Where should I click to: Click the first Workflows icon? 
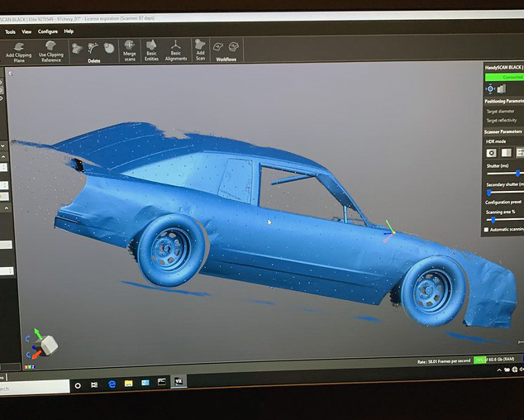(x=218, y=46)
